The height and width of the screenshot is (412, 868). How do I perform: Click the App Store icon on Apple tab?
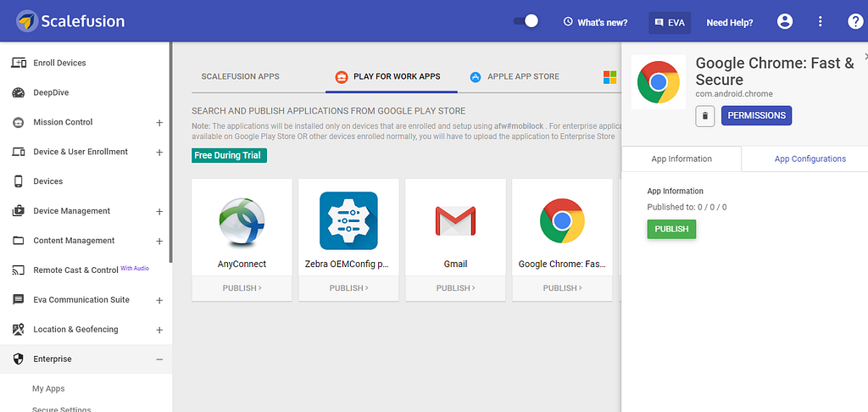pos(475,77)
